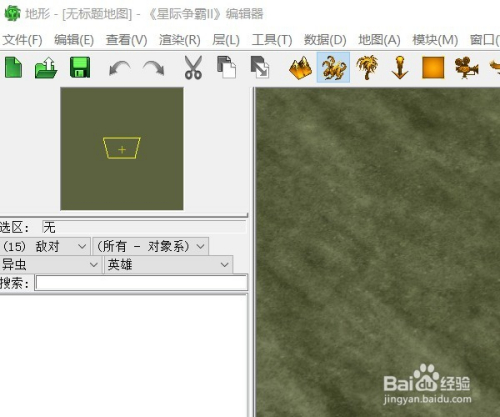The height and width of the screenshot is (417, 500).
Task: Click the 搜索 search input field
Action: click(141, 283)
